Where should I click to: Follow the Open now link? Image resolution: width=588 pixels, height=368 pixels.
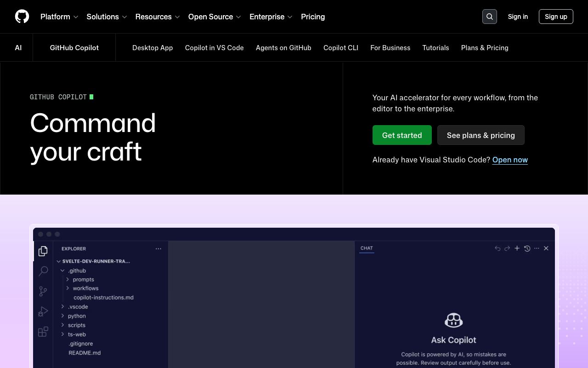[510, 160]
